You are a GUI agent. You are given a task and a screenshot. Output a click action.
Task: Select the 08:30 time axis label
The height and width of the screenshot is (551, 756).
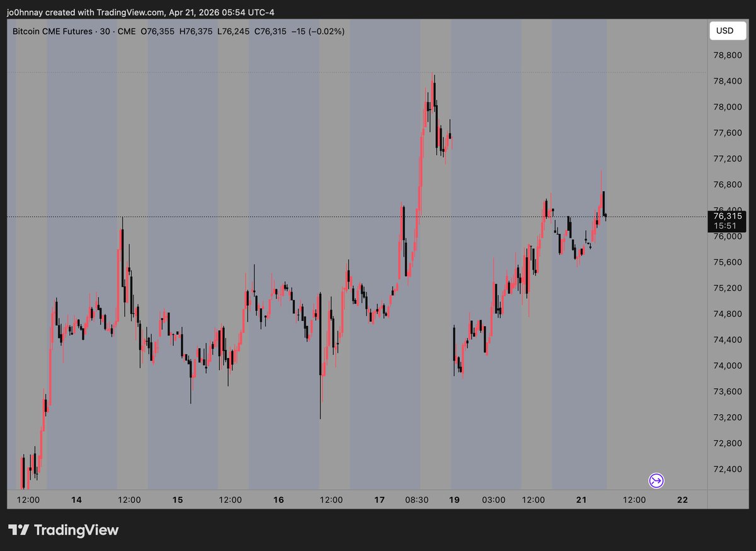[416, 500]
